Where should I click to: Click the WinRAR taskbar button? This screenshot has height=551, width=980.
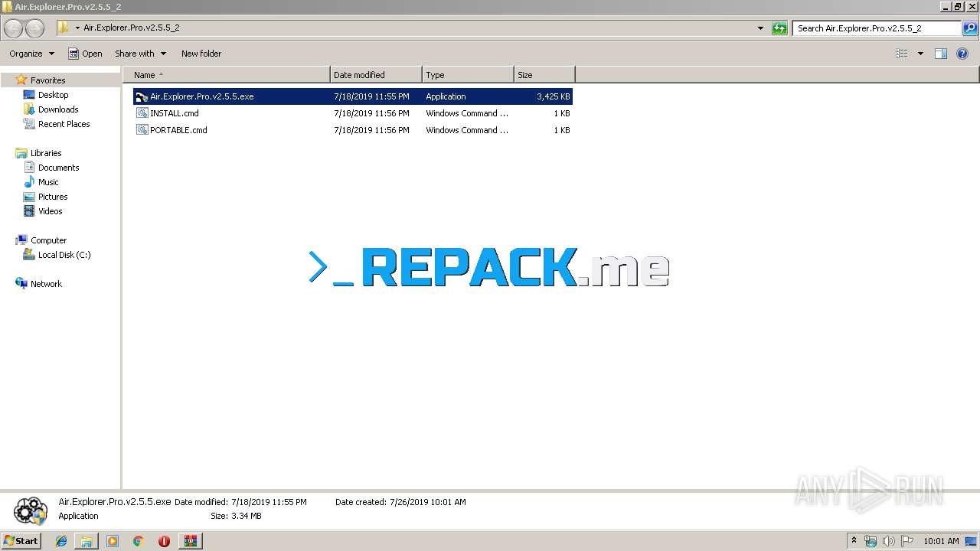click(190, 541)
